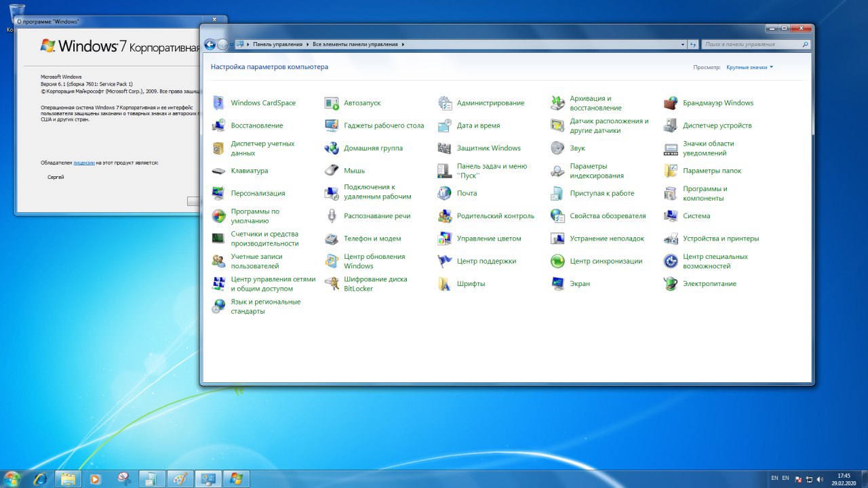This screenshot has width=868, height=488.
Task: Open the Свойства обозревателя icon
Action: pyautogui.click(x=557, y=216)
